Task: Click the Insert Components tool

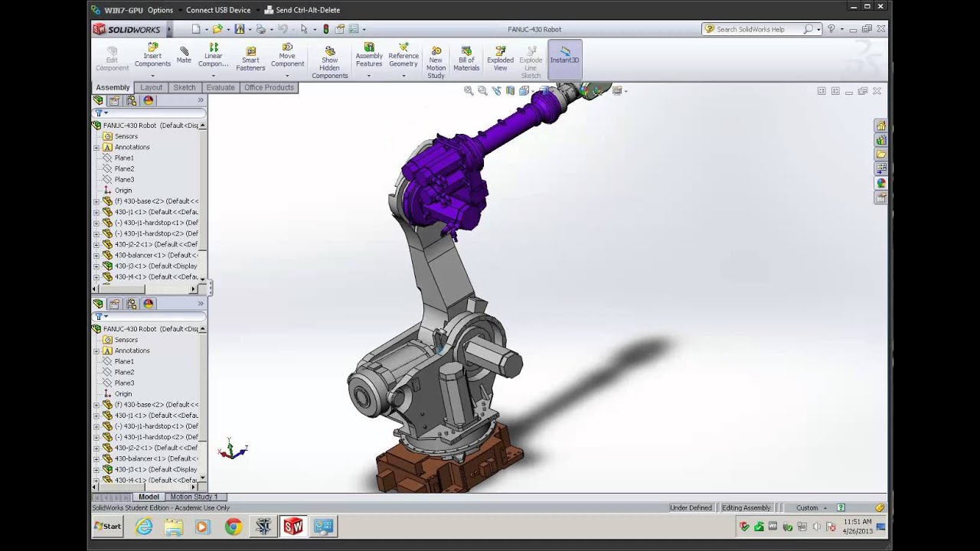Action: click(x=152, y=56)
